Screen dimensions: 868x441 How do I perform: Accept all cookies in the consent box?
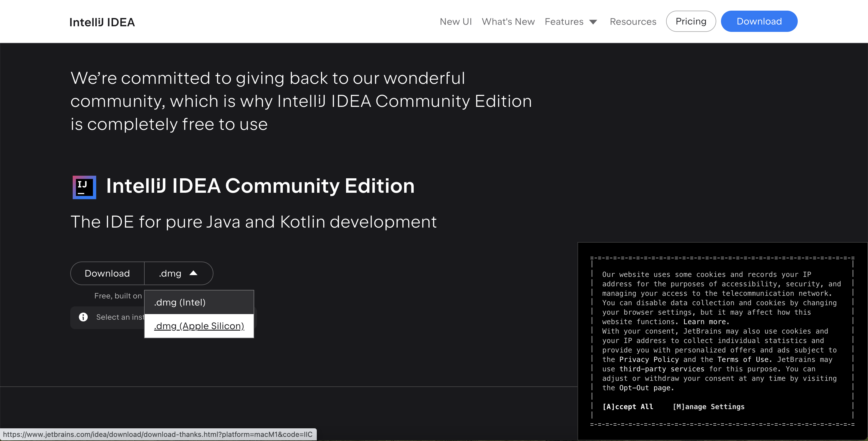tap(627, 407)
